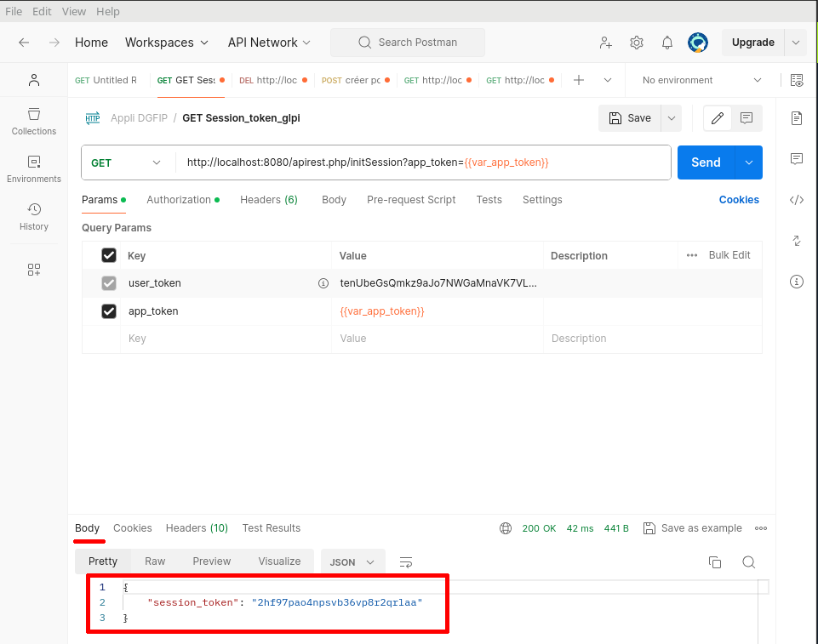This screenshot has height=644, width=818.
Task: Open the invite people icon
Action: pyautogui.click(x=606, y=43)
